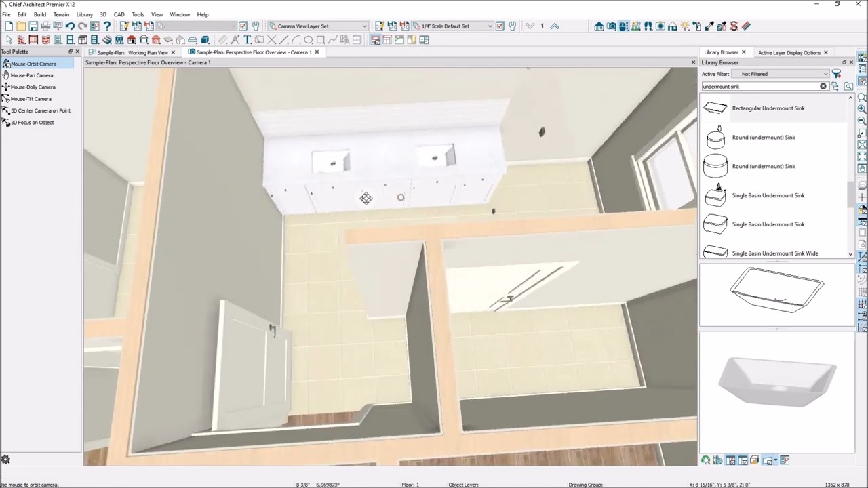
Task: Click the Print icon
Action: tap(45, 26)
